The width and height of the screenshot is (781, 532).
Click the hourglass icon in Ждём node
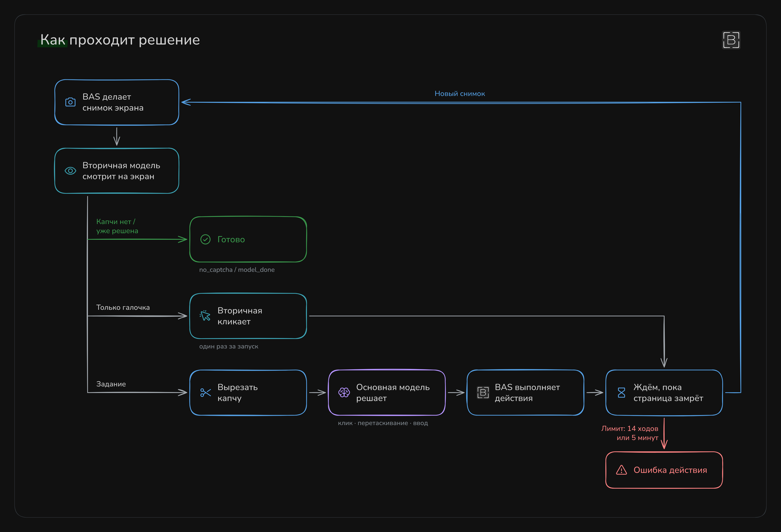pos(621,393)
